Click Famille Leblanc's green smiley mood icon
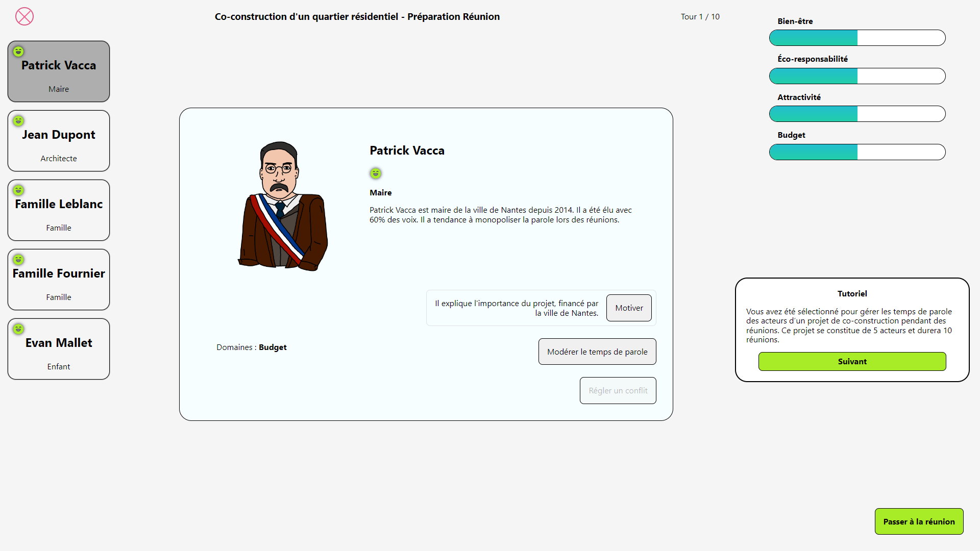This screenshot has height=551, width=980. point(18,190)
